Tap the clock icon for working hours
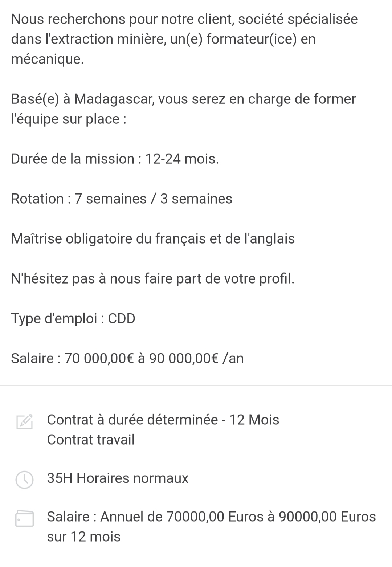 pos(25,480)
